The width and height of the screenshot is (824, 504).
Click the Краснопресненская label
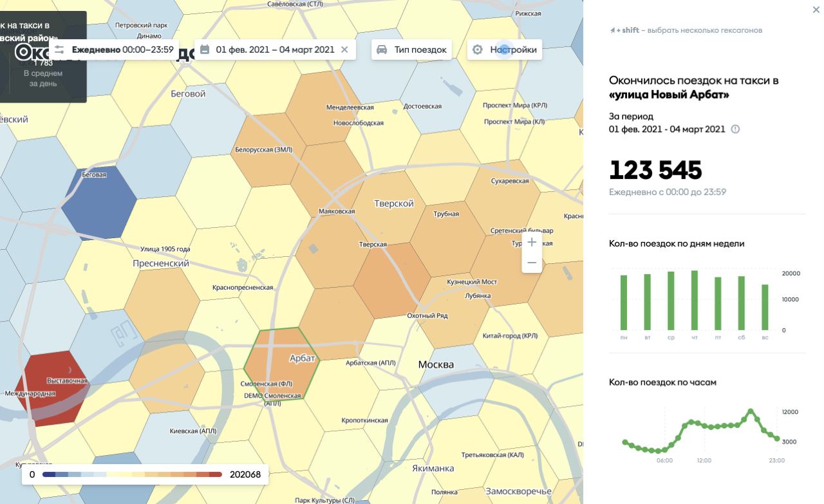pyautogui.click(x=243, y=288)
